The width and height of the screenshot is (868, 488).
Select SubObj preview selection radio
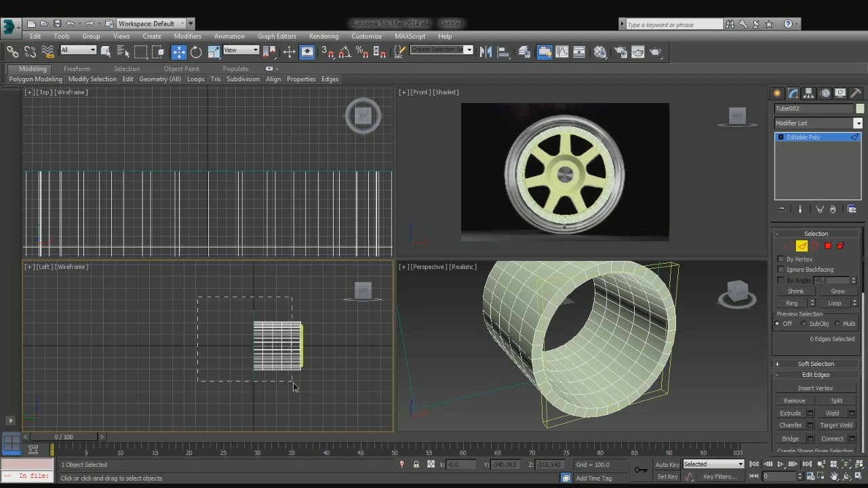click(804, 324)
